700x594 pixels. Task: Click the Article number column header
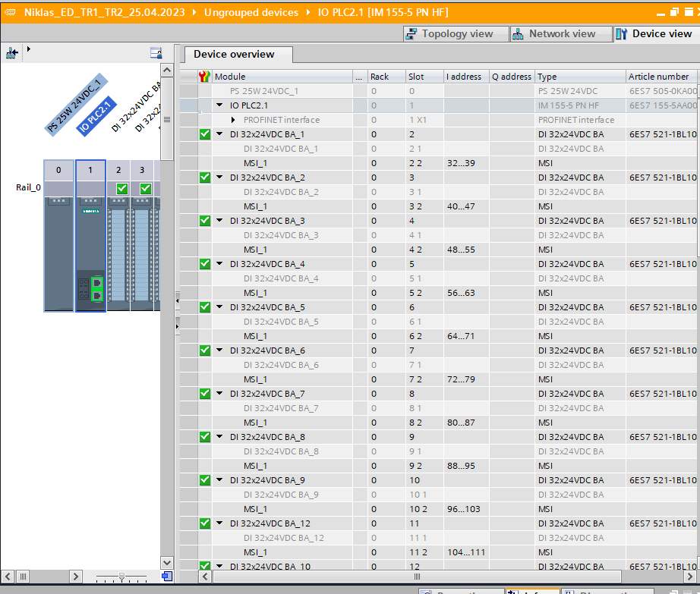(x=661, y=77)
